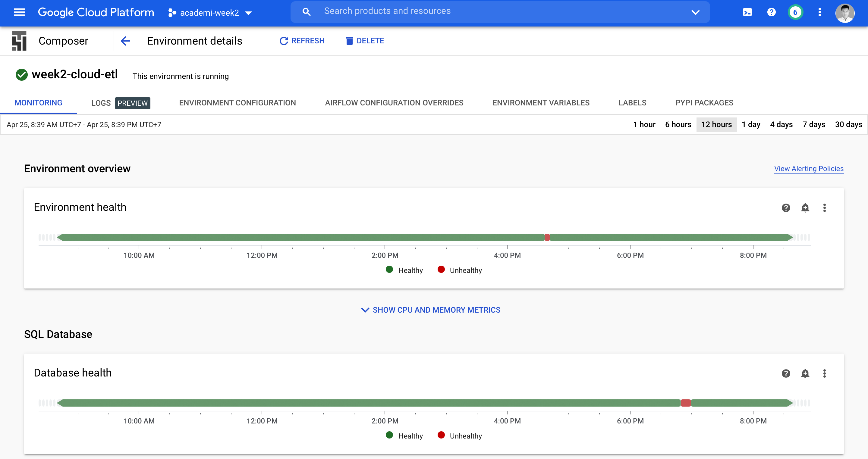Click the View Alerting Policies link
The image size is (868, 459).
coord(809,169)
